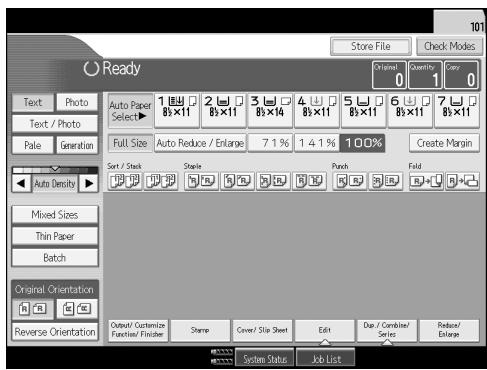Select the second Fold icon with stacked sheets
487x370 pixels.
463,181
